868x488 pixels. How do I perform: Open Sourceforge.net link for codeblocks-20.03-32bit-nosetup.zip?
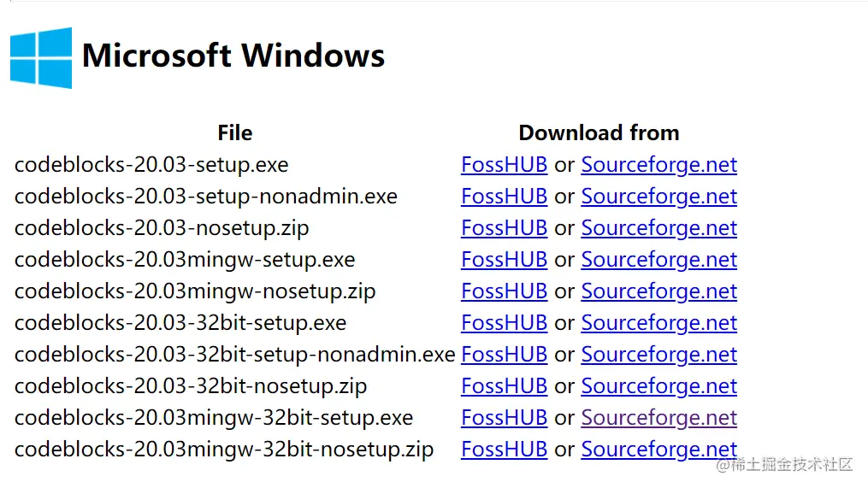tap(658, 385)
